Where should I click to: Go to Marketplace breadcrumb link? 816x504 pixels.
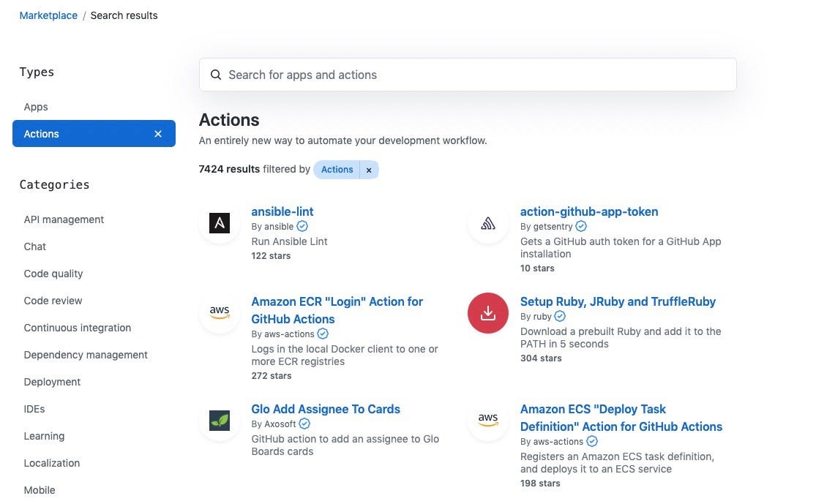(48, 15)
